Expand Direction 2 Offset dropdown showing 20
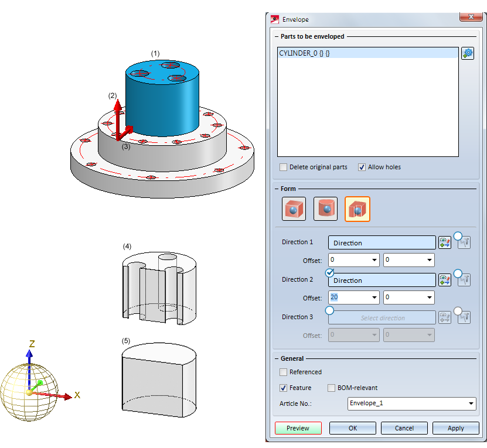Image resolution: width=487 pixels, height=448 pixels. tap(373, 298)
